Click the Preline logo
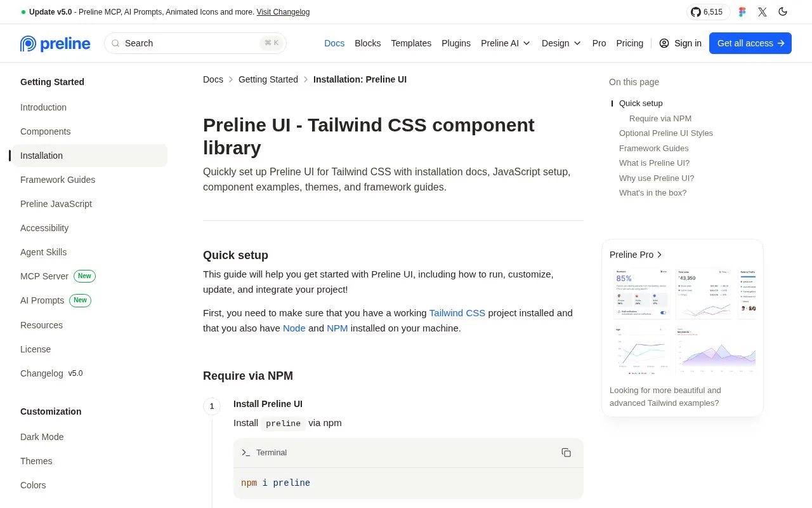812x508 pixels. [55, 43]
